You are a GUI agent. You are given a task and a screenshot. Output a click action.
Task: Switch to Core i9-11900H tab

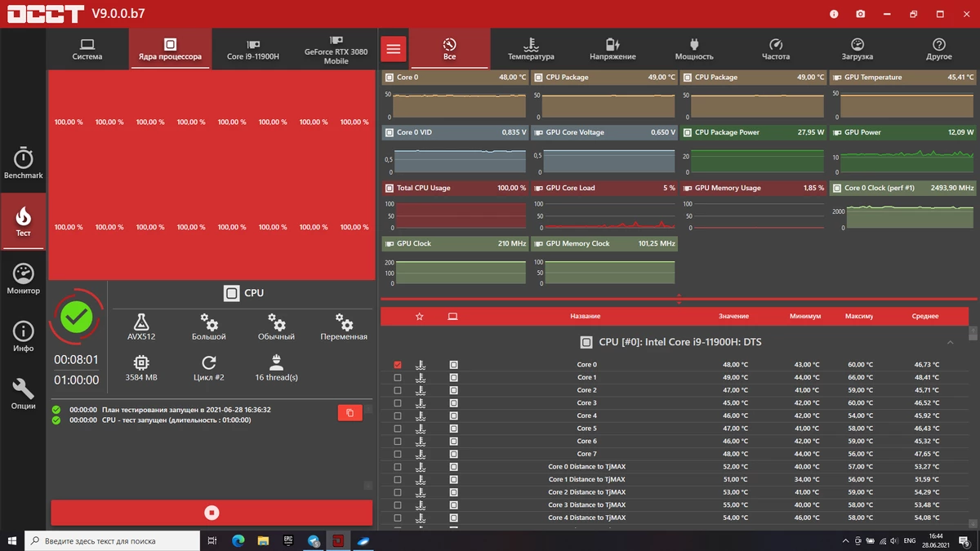pos(253,49)
